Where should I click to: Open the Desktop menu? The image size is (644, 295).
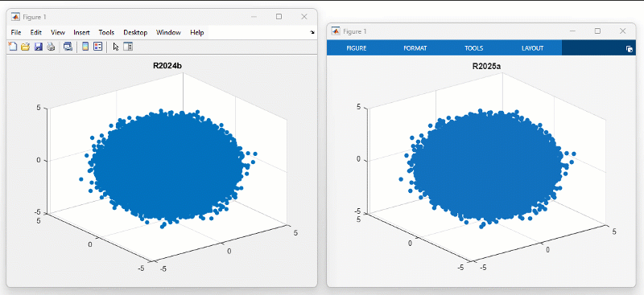coord(135,32)
